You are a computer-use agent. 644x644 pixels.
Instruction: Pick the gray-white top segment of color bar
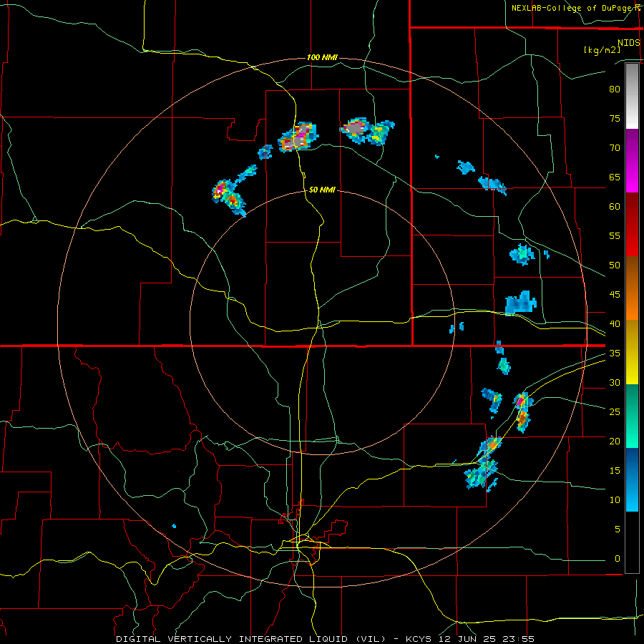point(632,96)
